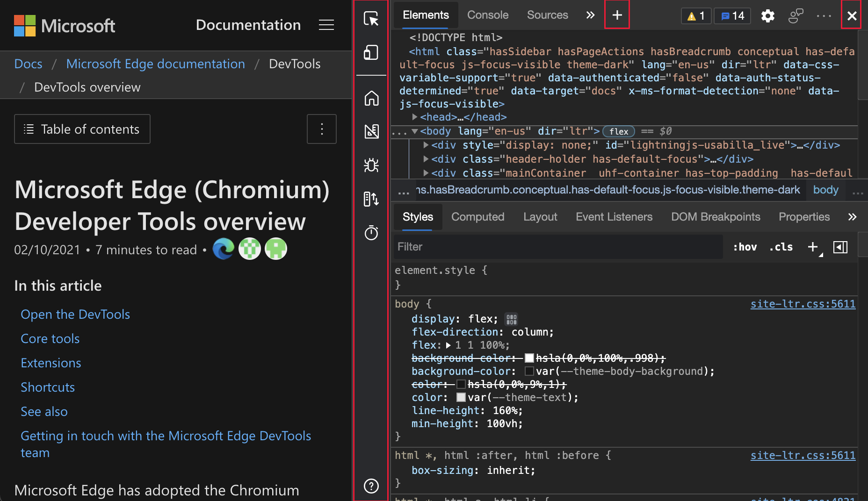Screen dimensions: 868x501
Task: Open the Welcome home icon in activity bar
Action: click(x=371, y=98)
